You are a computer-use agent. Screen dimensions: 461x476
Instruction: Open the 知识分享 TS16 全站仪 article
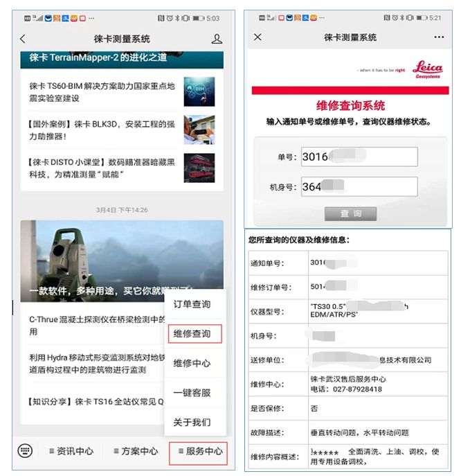click(x=96, y=402)
